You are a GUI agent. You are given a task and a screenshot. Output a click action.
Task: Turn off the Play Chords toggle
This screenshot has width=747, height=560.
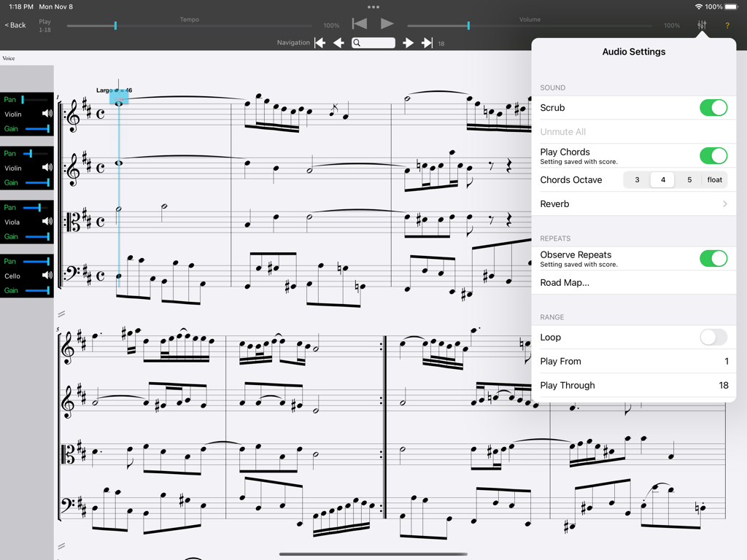(713, 155)
